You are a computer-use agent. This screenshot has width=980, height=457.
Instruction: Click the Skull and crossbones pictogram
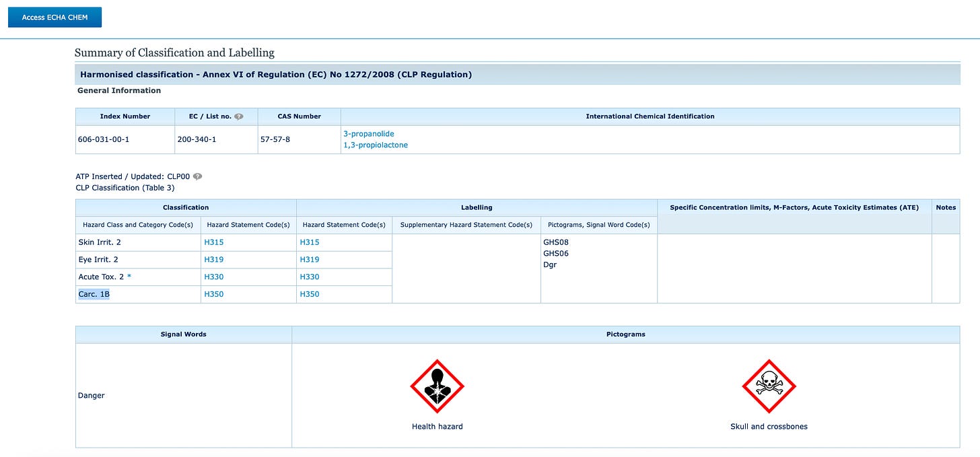(x=769, y=386)
